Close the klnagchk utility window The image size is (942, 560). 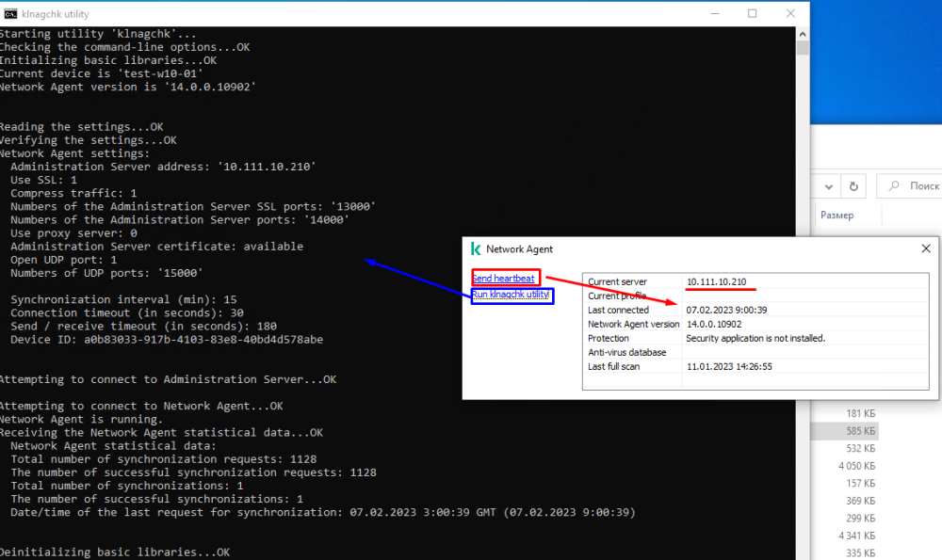pos(790,14)
